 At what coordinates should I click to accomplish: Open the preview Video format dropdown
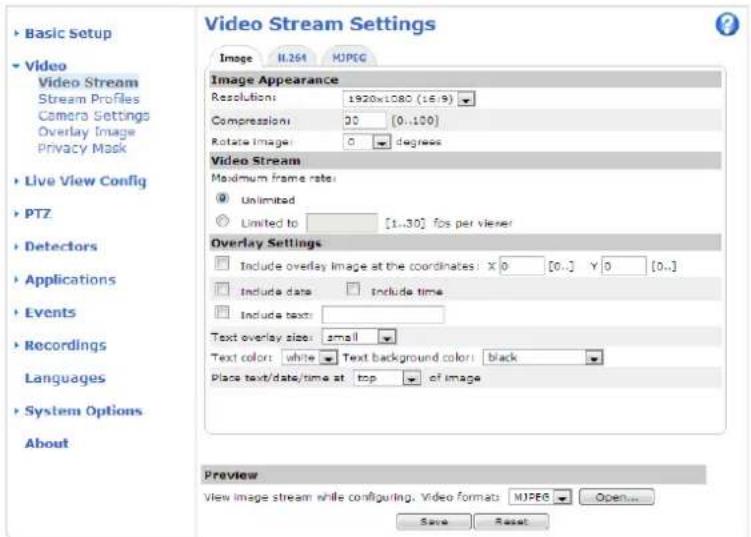540,497
